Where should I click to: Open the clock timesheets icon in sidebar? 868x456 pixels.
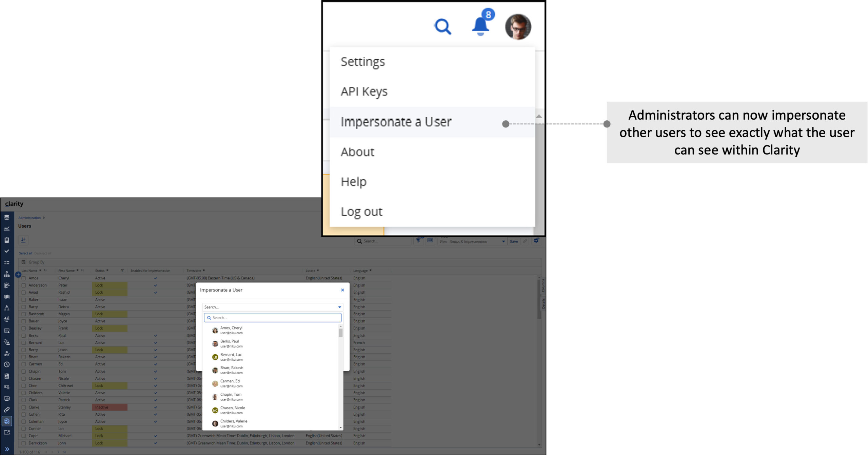click(6, 364)
